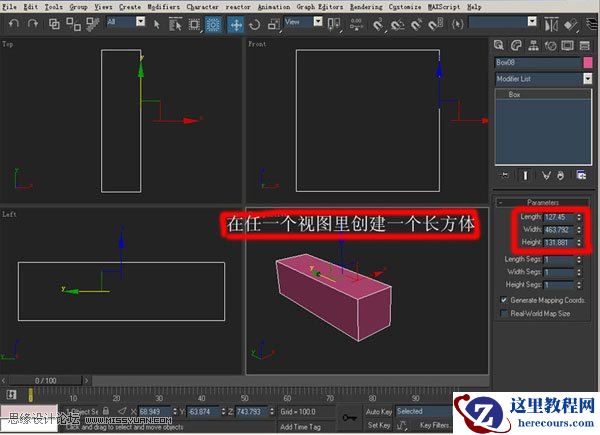Viewport: 600px width, 435px height.
Task: Open Edit Named Selection Sets icon
Action: coord(457,24)
